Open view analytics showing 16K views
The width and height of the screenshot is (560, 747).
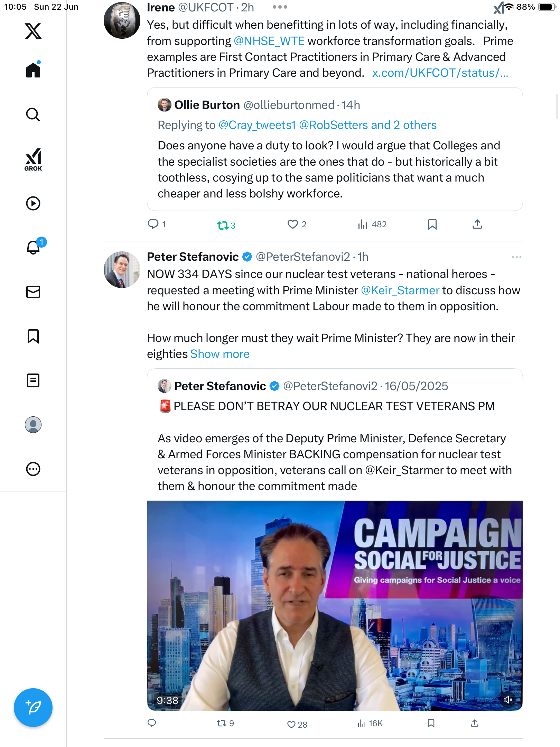(370, 723)
